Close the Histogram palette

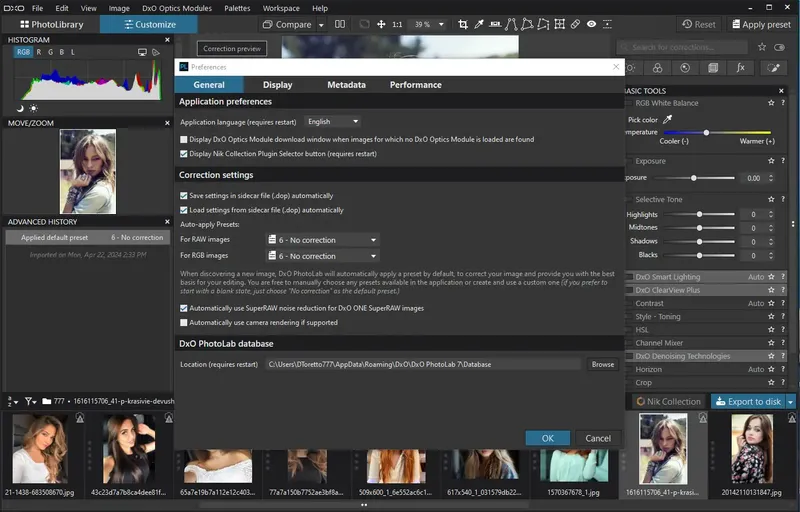[x=167, y=40]
